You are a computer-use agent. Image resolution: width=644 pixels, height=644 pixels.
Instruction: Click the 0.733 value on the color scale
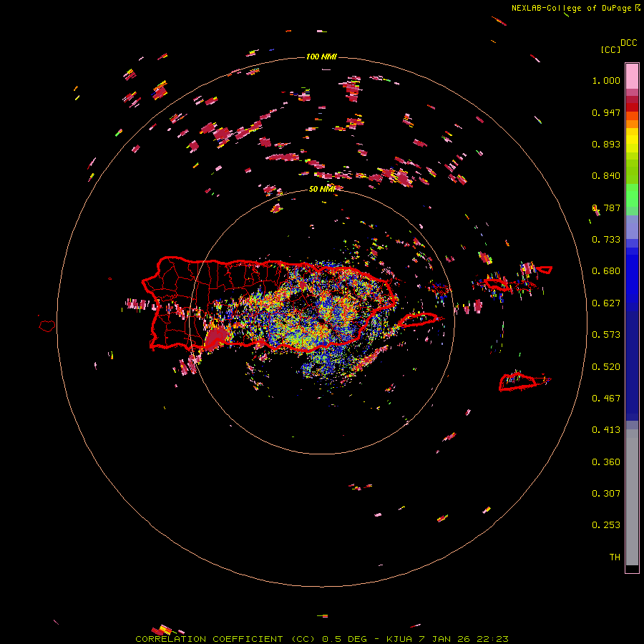point(606,240)
